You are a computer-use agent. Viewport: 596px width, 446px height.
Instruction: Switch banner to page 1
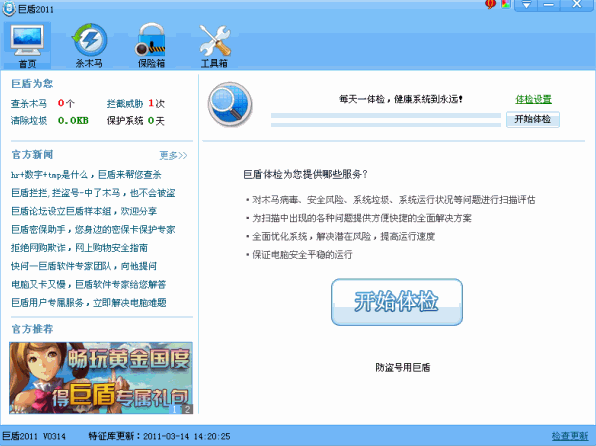174,409
